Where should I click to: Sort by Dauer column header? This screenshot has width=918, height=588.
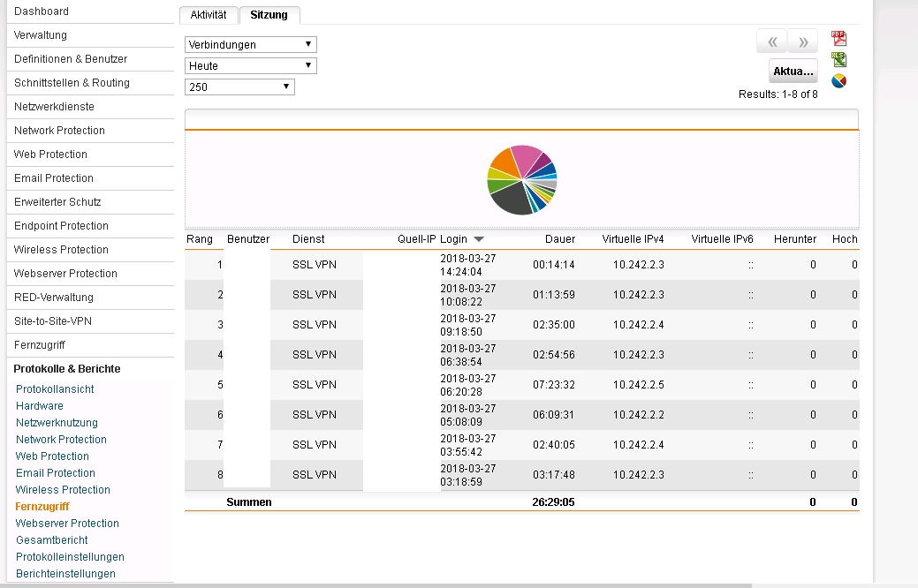click(x=560, y=239)
